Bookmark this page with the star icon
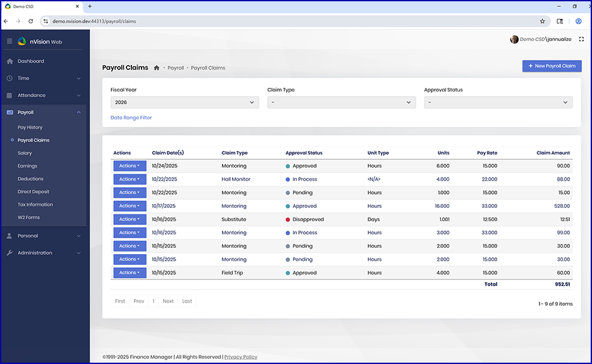The height and width of the screenshot is (364, 592). tap(542, 21)
